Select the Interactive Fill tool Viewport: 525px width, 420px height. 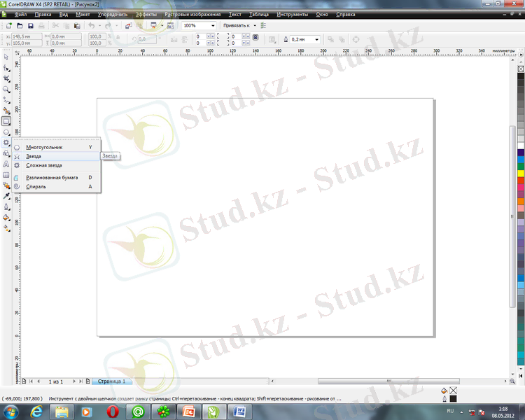[6, 228]
